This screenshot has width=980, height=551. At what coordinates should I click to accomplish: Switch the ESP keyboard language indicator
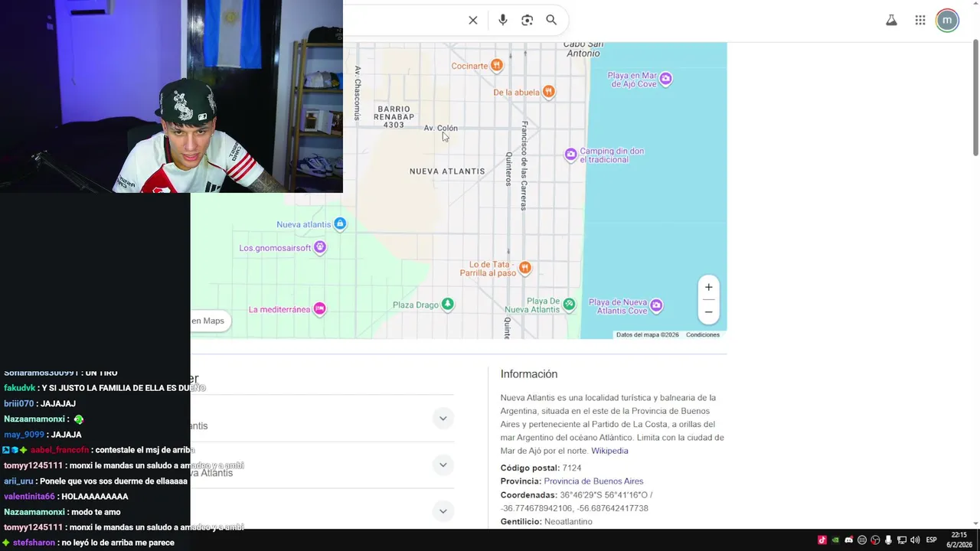tap(932, 540)
